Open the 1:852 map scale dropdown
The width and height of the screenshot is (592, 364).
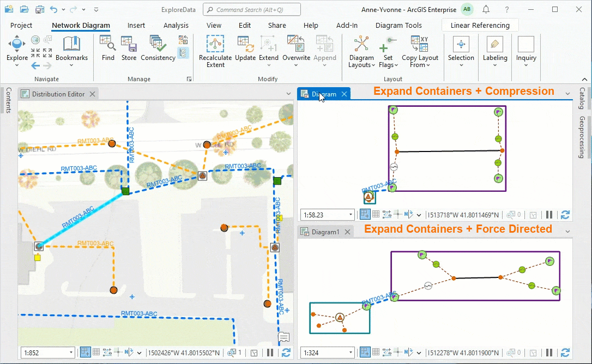coord(71,353)
